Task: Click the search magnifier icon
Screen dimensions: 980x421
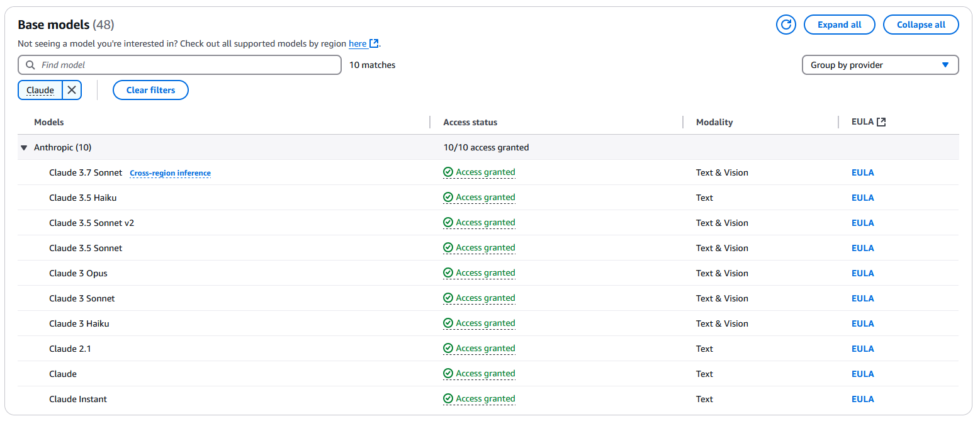Action: click(30, 65)
